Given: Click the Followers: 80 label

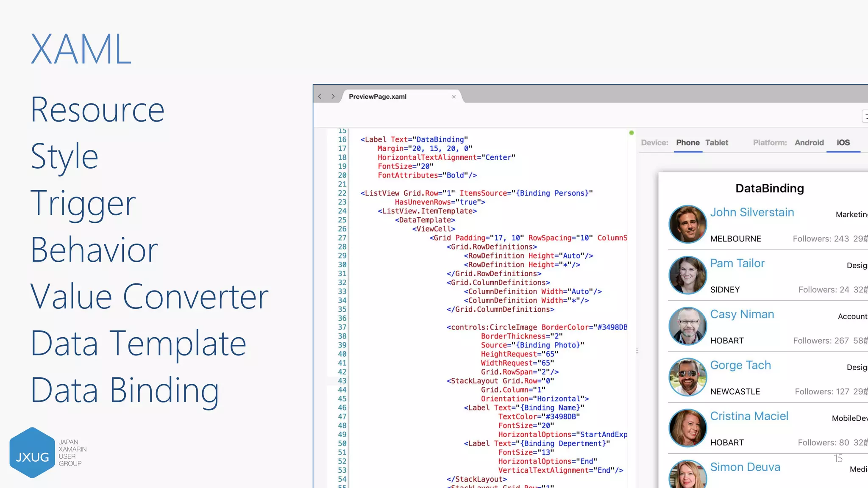Looking at the screenshot, I should tap(823, 443).
